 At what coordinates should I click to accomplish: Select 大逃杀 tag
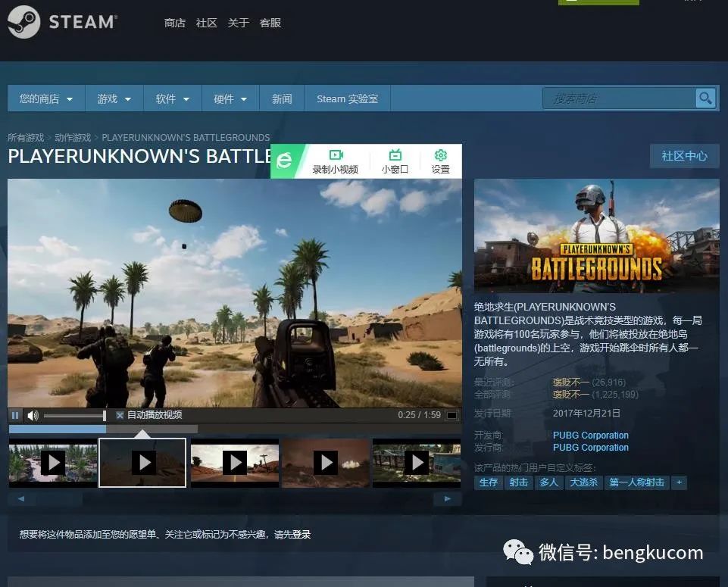pos(583,482)
